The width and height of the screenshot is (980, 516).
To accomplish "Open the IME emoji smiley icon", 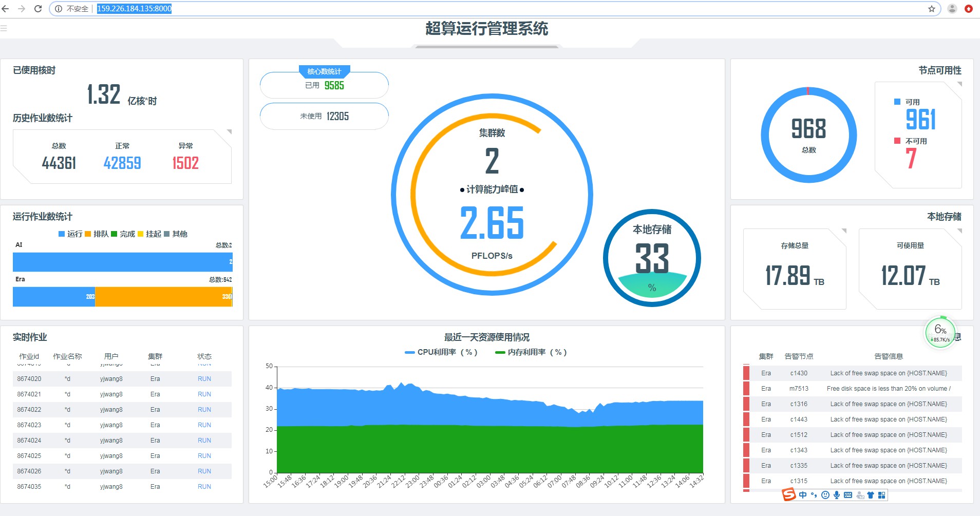I will pos(825,495).
